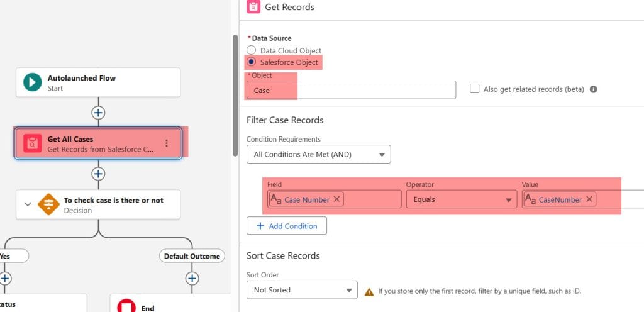Viewport: 644px width, 312px height.
Task: Click the Get Records panel header icon
Action: tap(253, 7)
